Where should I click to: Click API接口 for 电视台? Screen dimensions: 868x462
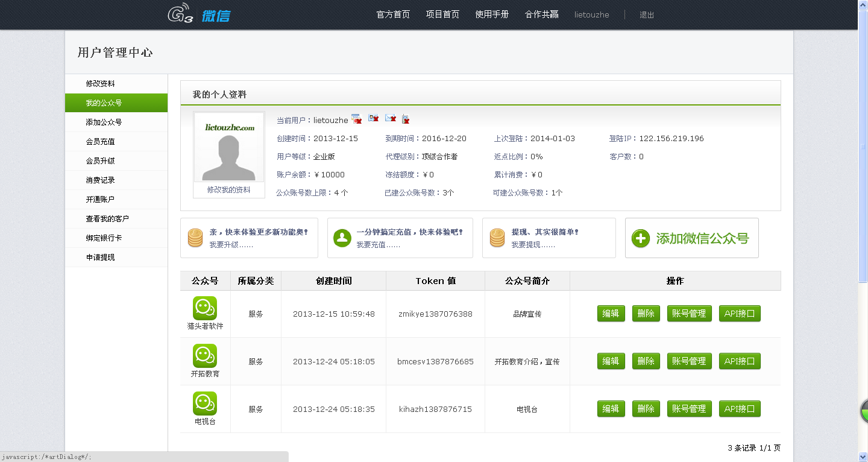[x=740, y=409]
